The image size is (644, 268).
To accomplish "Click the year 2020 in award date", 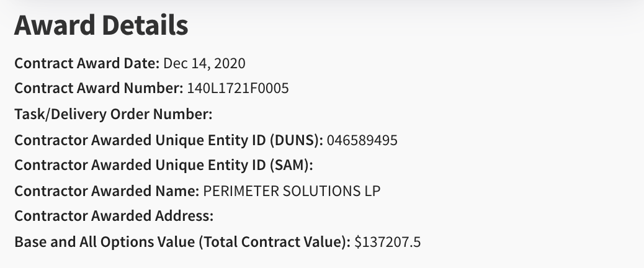I will [230, 63].
